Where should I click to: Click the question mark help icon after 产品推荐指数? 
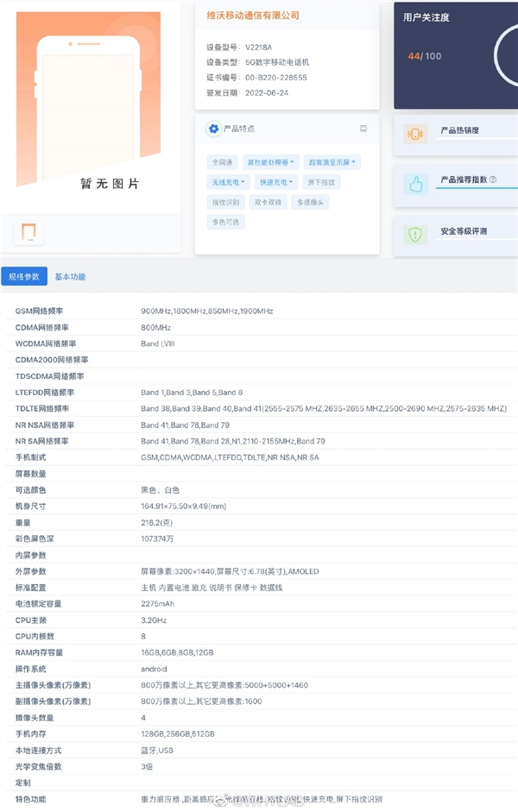click(x=493, y=179)
